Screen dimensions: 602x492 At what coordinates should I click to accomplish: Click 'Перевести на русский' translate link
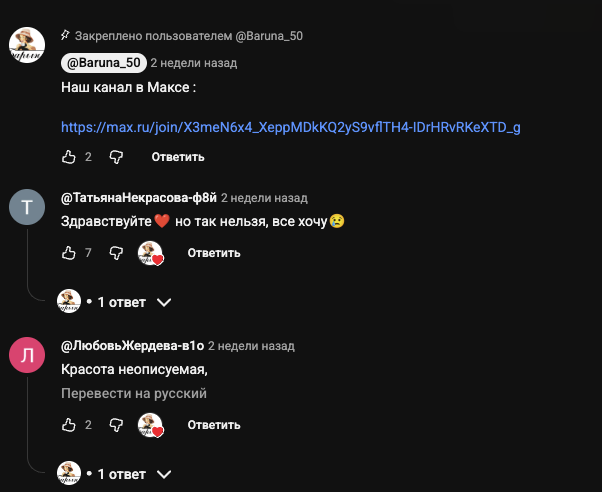pos(134,394)
